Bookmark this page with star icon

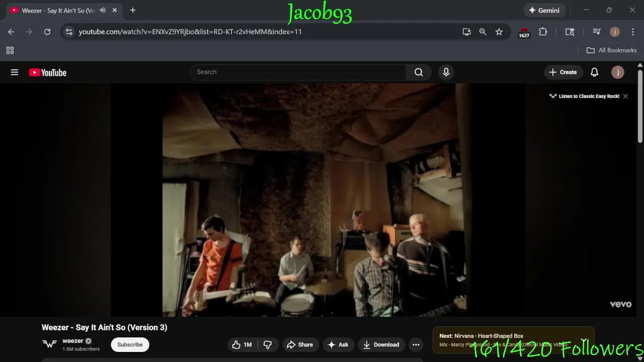(499, 32)
